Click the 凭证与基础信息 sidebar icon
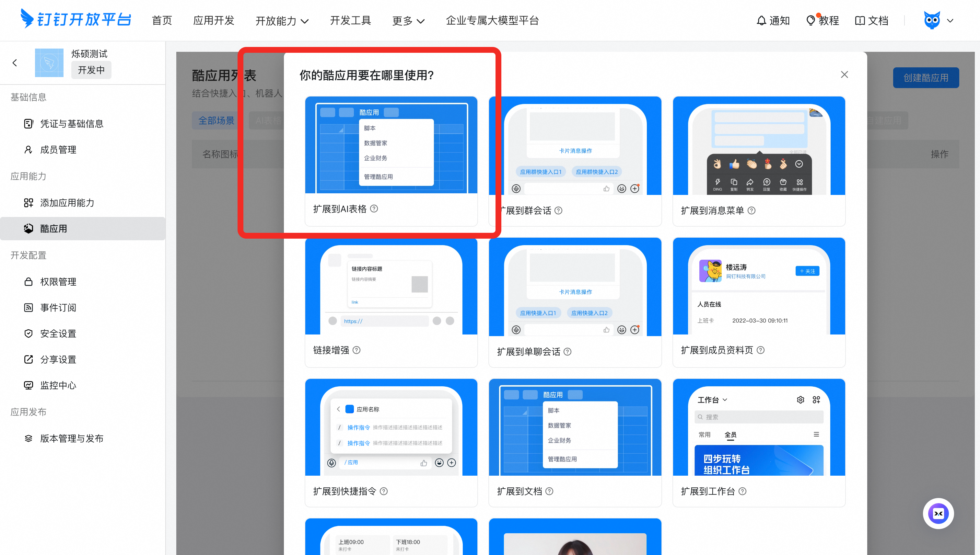This screenshot has width=980, height=555. (29, 123)
